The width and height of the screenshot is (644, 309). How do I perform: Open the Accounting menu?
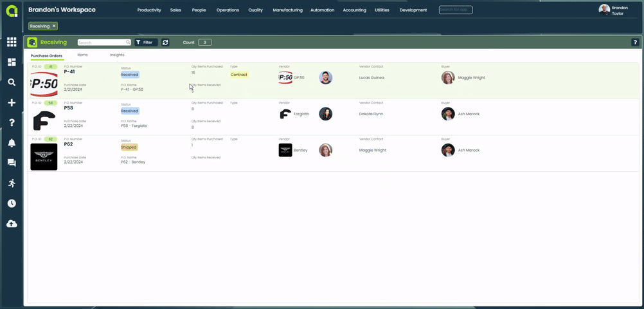[354, 10]
